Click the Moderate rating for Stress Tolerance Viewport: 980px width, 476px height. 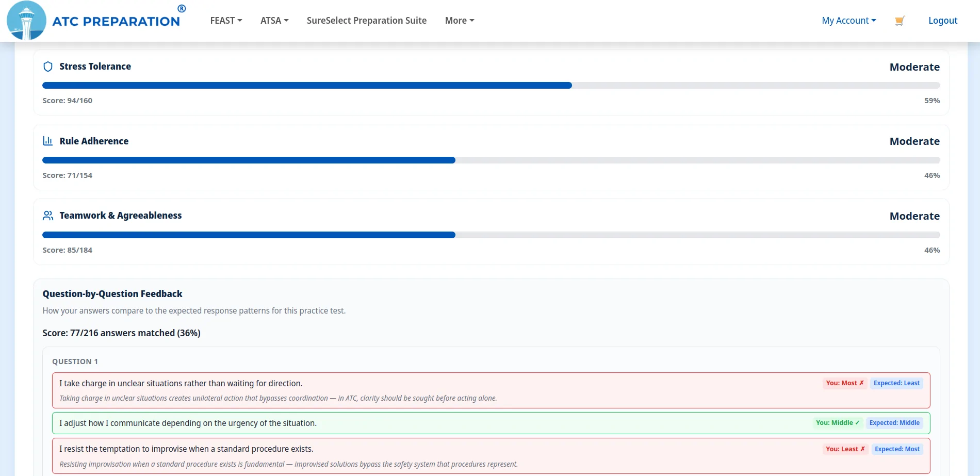coord(914,67)
